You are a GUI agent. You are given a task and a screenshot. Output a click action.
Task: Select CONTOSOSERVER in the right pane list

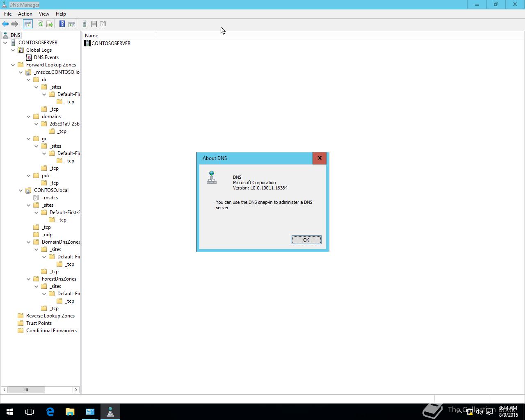pyautogui.click(x=111, y=43)
